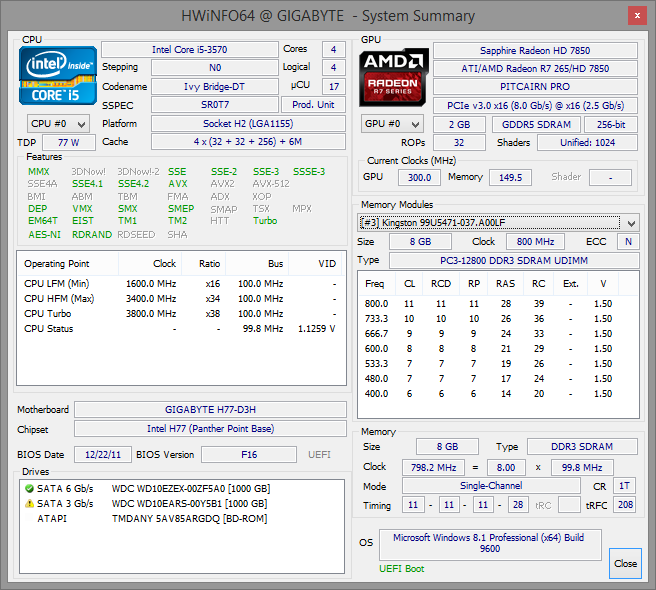Viewport: 656px width, 590px height.
Task: Click the memory clock 798.2 MHz field
Action: point(433,467)
